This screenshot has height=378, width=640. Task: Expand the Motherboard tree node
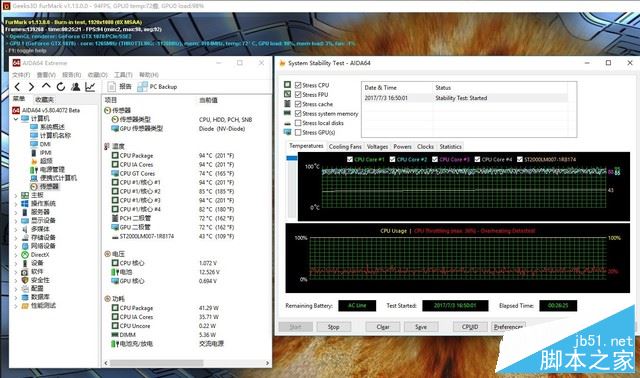point(16,195)
